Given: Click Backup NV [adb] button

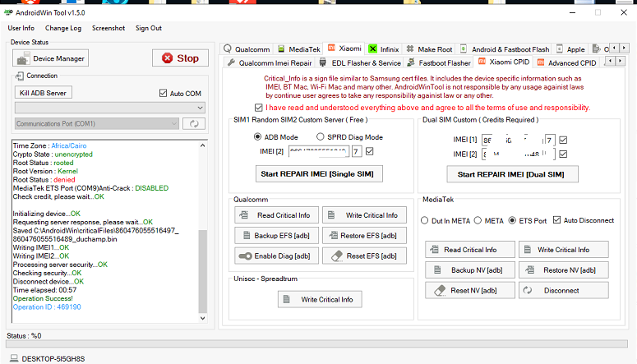Looking at the screenshot, I should [x=470, y=270].
